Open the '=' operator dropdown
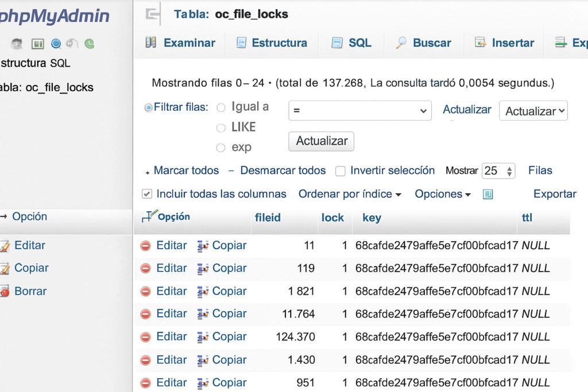588x392 pixels. click(x=360, y=111)
